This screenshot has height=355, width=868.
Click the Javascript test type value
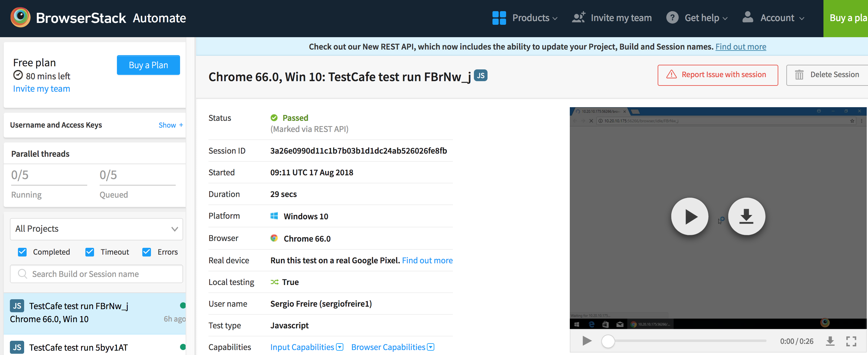pos(290,325)
